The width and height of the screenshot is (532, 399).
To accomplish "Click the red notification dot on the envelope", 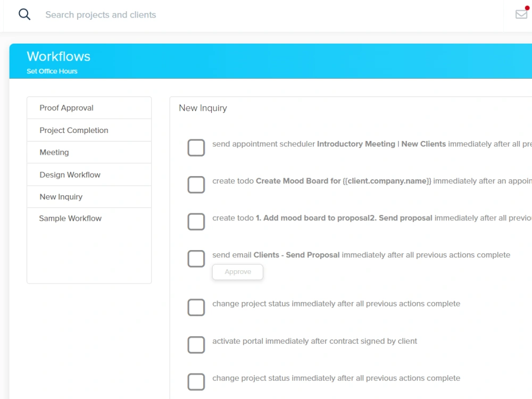I will coord(528,7).
